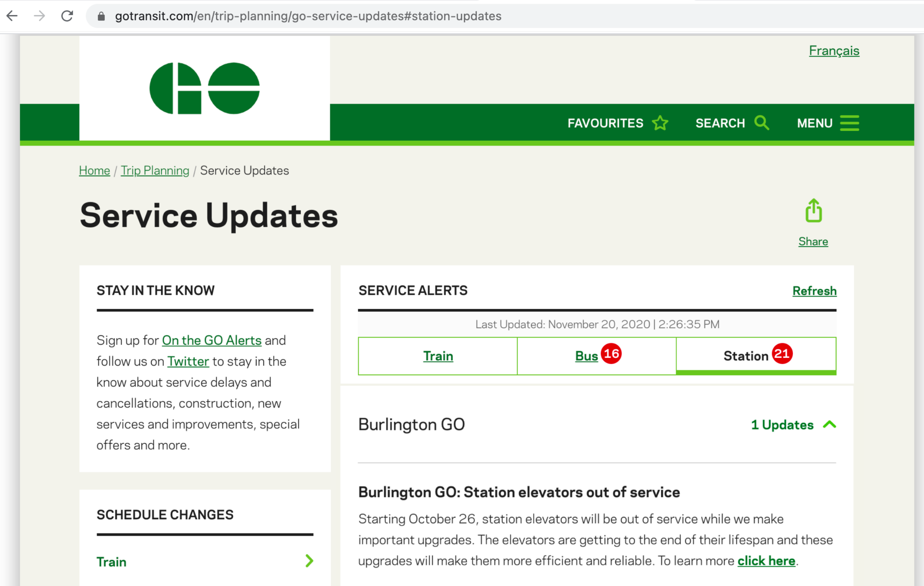Screen dimensions: 924x586
Task: Click the red 16 Bus badge
Action: 611,353
